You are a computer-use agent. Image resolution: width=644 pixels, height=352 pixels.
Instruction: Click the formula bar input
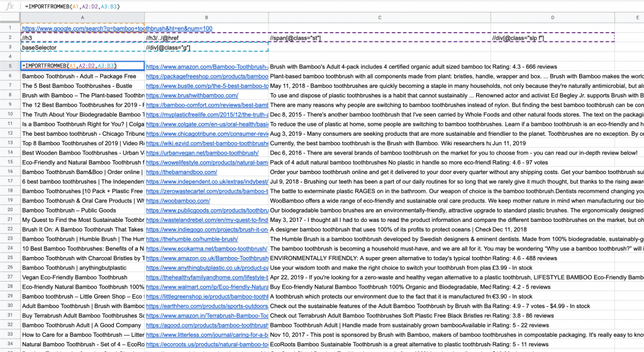pyautogui.click(x=333, y=6)
